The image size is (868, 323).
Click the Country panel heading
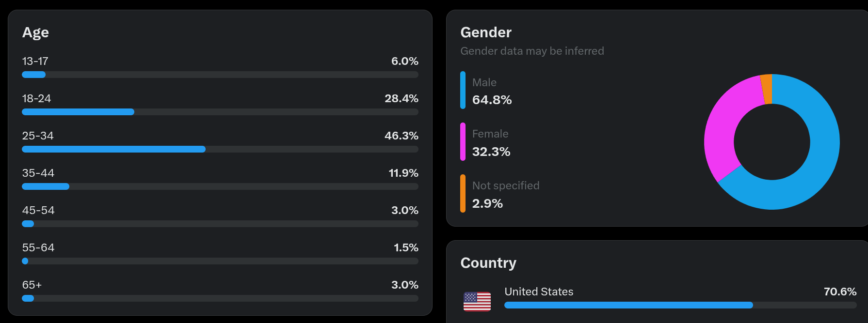point(488,263)
